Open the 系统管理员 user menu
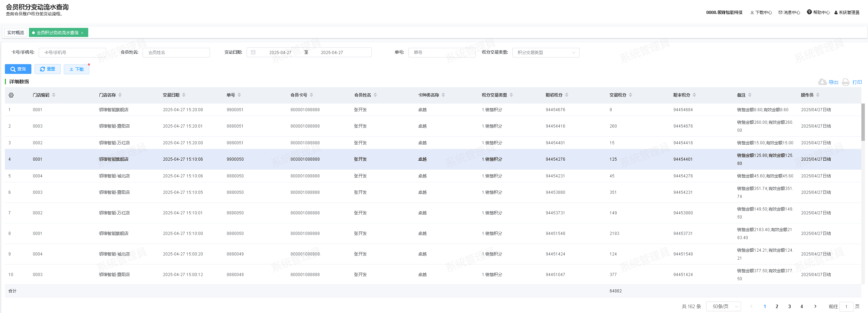Screen dimensions: 868x313 (x=847, y=13)
